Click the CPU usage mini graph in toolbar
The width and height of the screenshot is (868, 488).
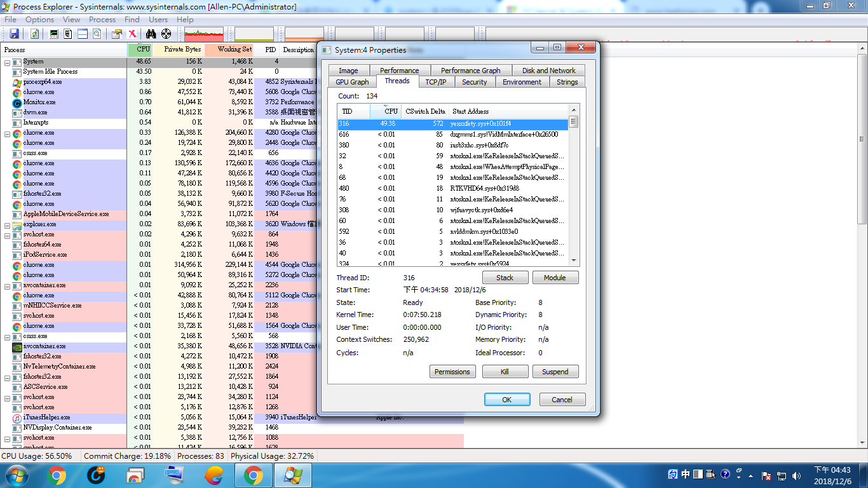coord(204,34)
